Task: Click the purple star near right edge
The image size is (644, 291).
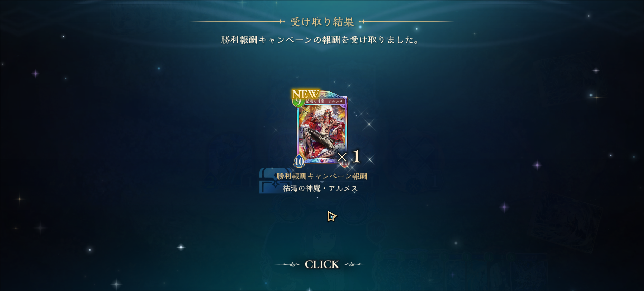Action: tap(537, 165)
